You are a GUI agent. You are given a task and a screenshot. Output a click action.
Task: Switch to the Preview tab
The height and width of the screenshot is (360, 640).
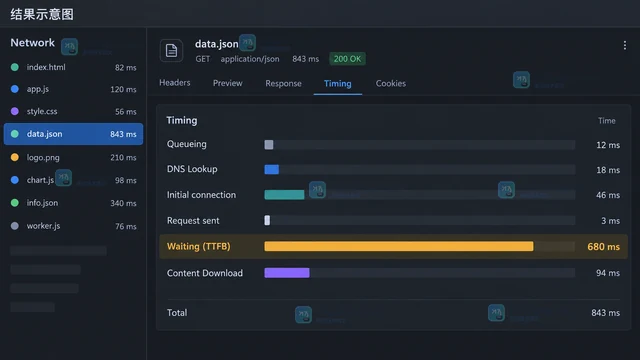point(227,83)
